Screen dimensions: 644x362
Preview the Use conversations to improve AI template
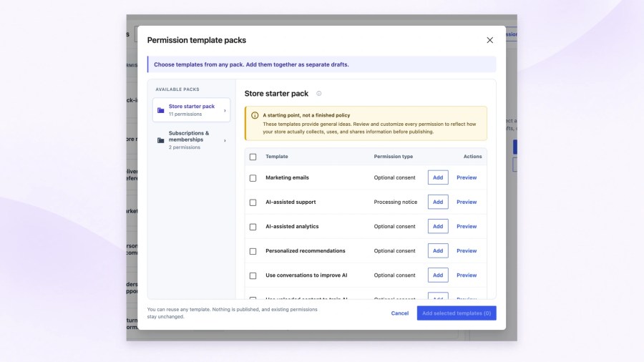tap(467, 275)
